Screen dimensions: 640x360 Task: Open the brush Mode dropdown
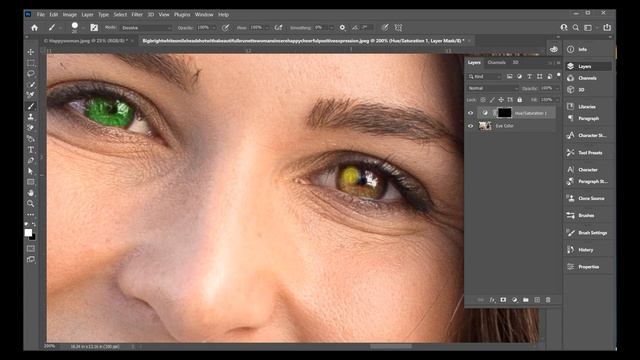[x=146, y=28]
